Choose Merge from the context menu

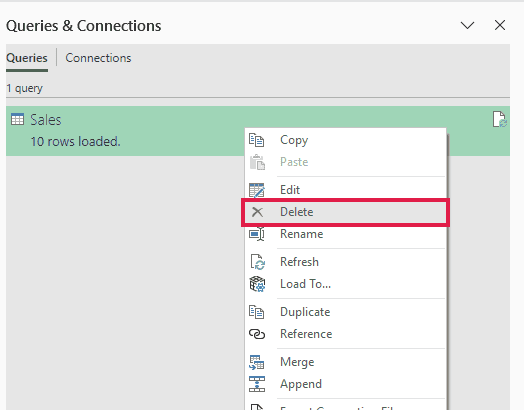(x=345, y=362)
